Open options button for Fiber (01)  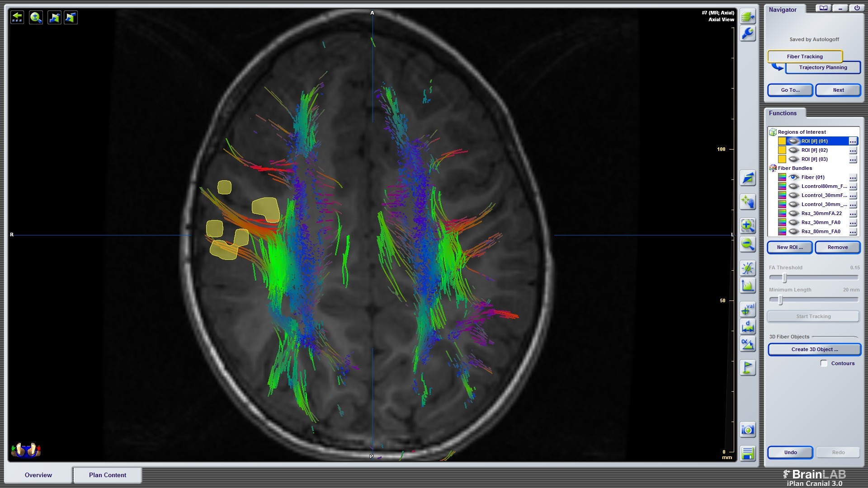853,177
